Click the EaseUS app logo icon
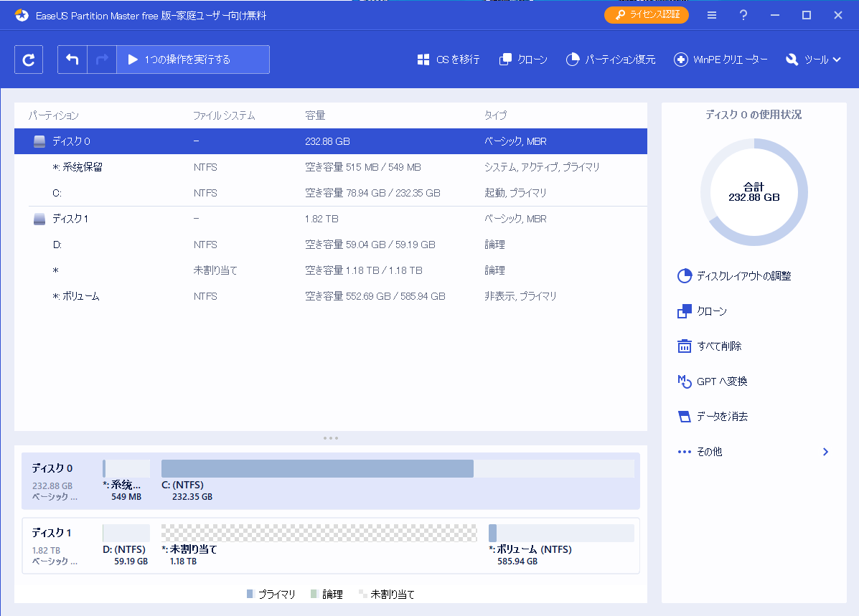 pyautogui.click(x=22, y=15)
